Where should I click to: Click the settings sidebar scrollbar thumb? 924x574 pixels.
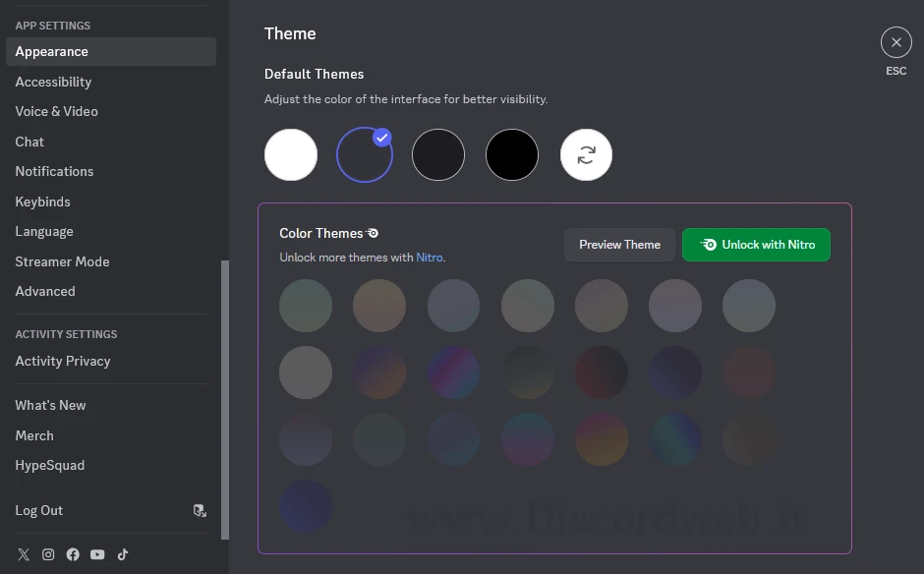tap(224, 400)
